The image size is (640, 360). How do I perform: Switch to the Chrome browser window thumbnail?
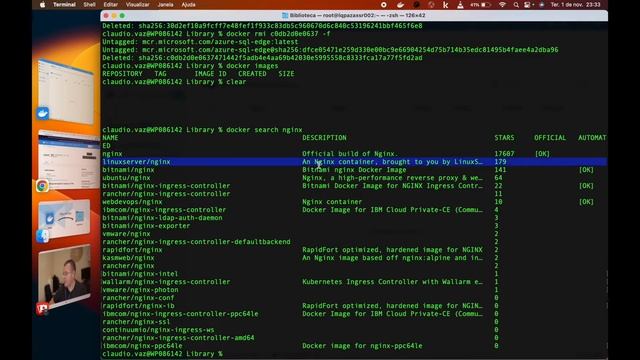tap(68, 159)
